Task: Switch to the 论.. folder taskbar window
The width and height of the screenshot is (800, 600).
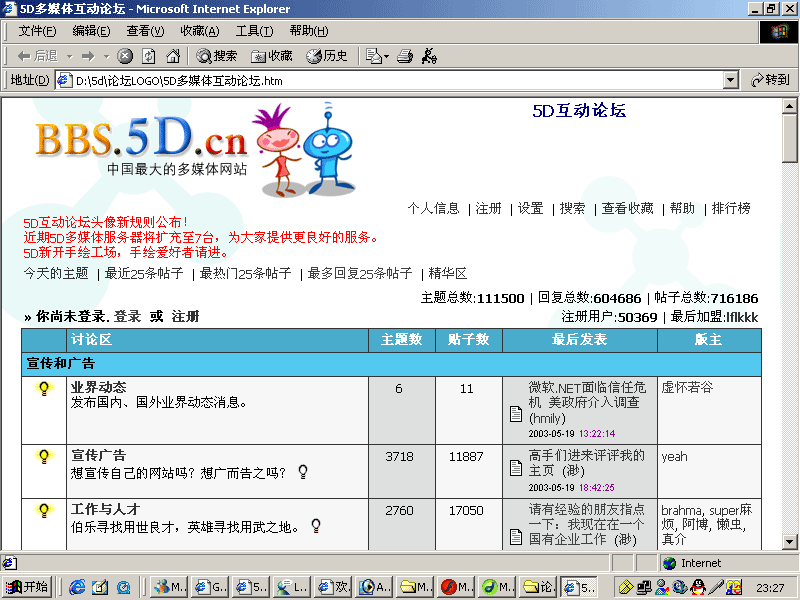Action: 538,587
